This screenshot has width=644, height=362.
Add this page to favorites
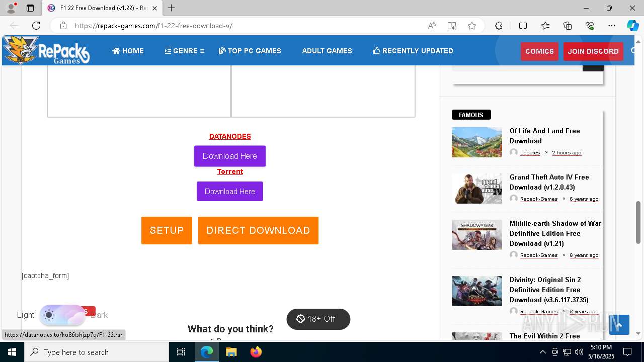(472, 26)
